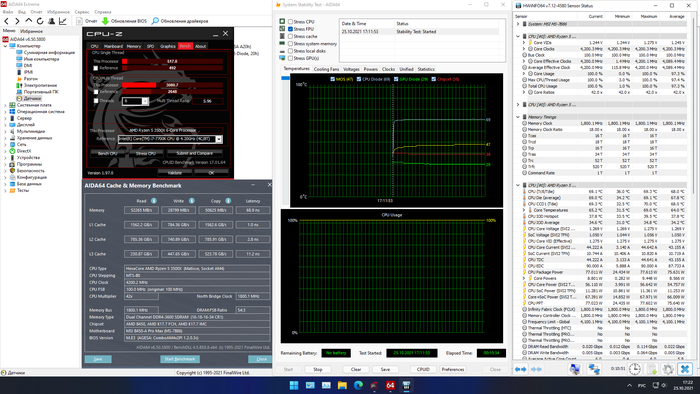The width and height of the screenshot is (700, 394).
Task: Click CPUID button in stability test
Action: [x=423, y=369]
